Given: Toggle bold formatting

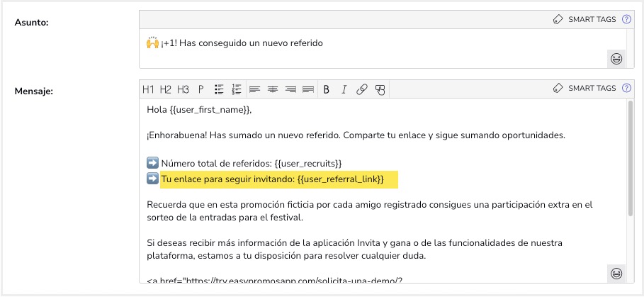Looking at the screenshot, I should click(x=327, y=89).
